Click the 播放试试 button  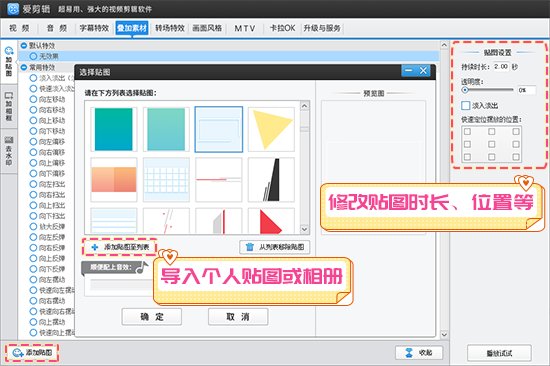[499, 353]
